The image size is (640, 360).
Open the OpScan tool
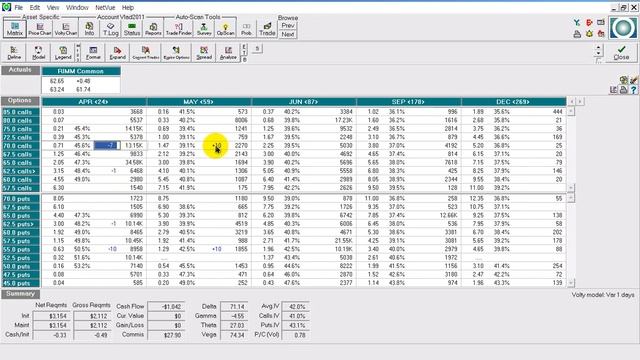click(225, 29)
